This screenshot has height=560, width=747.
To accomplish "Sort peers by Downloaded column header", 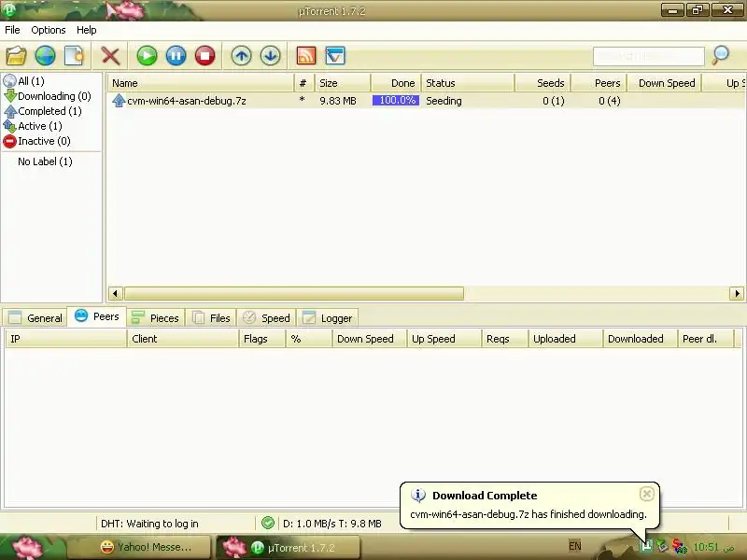I will [x=640, y=339].
